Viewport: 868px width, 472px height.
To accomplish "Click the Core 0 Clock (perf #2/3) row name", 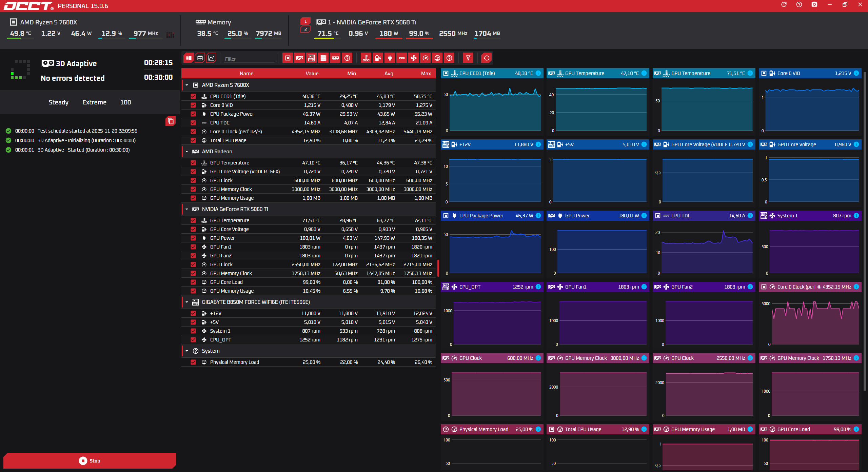I will click(x=236, y=132).
